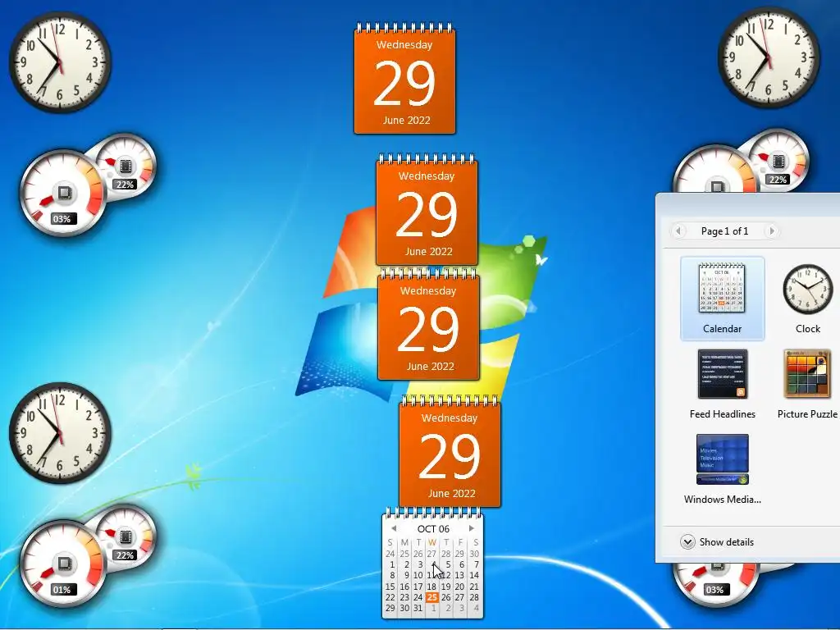The width and height of the screenshot is (840, 630).
Task: Click the third orange Wednesday 29 calendar from top
Action: coord(428,325)
